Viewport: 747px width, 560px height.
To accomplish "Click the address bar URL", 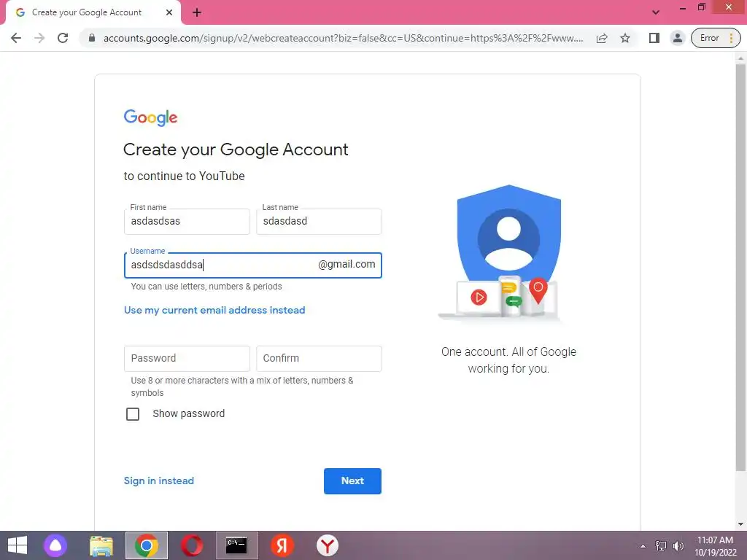I will point(343,38).
